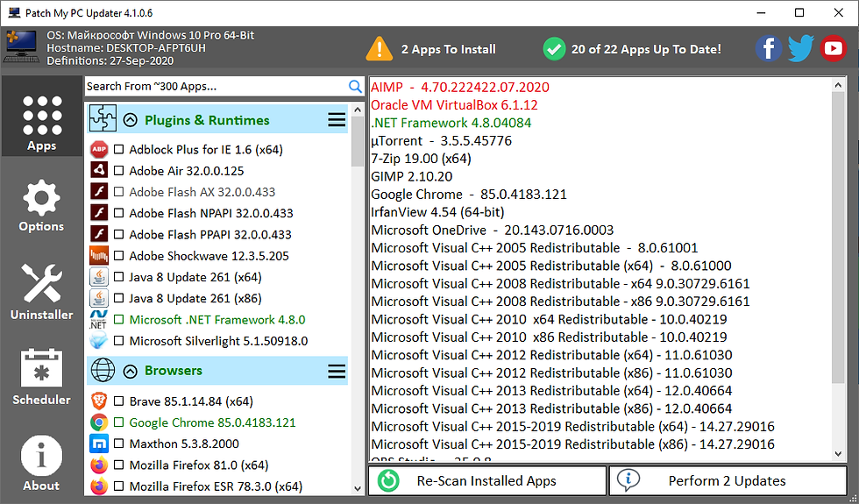Image resolution: width=859 pixels, height=504 pixels.
Task: Click Perform 2 Updates button
Action: 728,481
